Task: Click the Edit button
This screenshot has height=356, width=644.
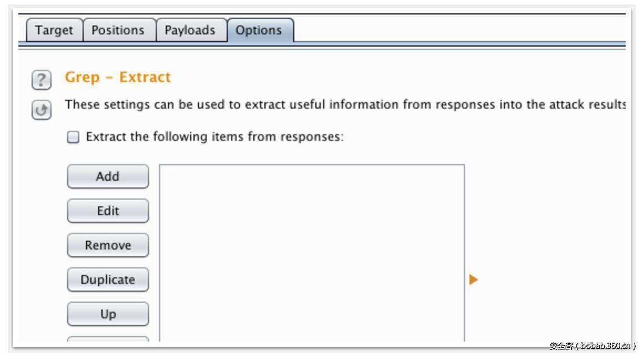Action: [108, 211]
